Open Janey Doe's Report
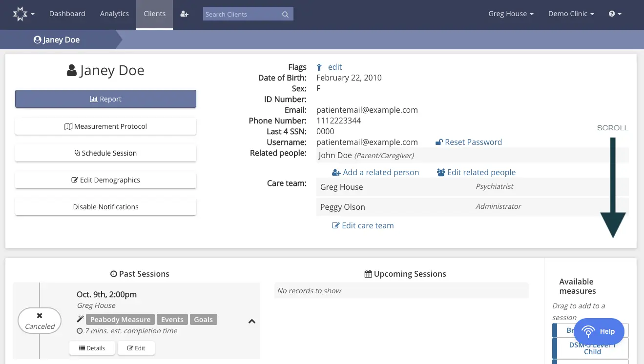Image resolution: width=644 pixels, height=364 pixels. tap(105, 99)
